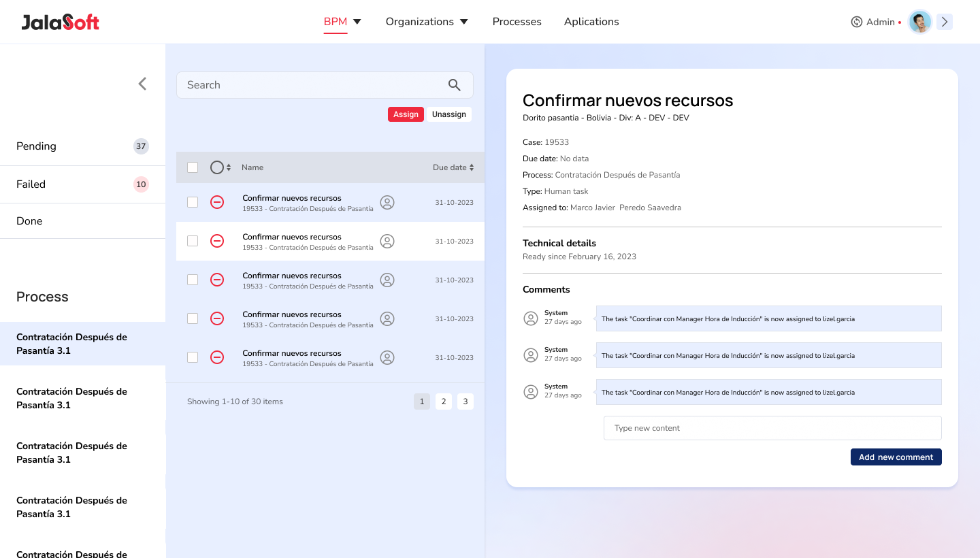Screen dimensions: 980x558
Task: Sort by status circle column header
Action: coord(220,167)
